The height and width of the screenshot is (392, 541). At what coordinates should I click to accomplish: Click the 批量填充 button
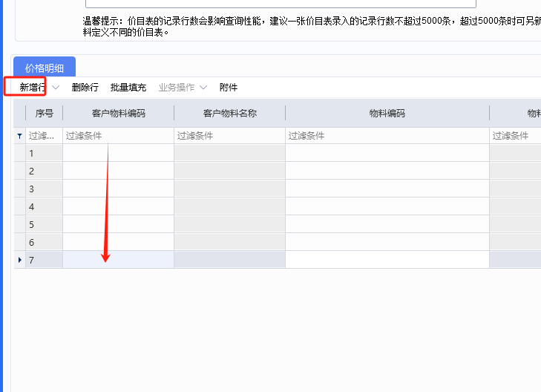click(x=128, y=88)
